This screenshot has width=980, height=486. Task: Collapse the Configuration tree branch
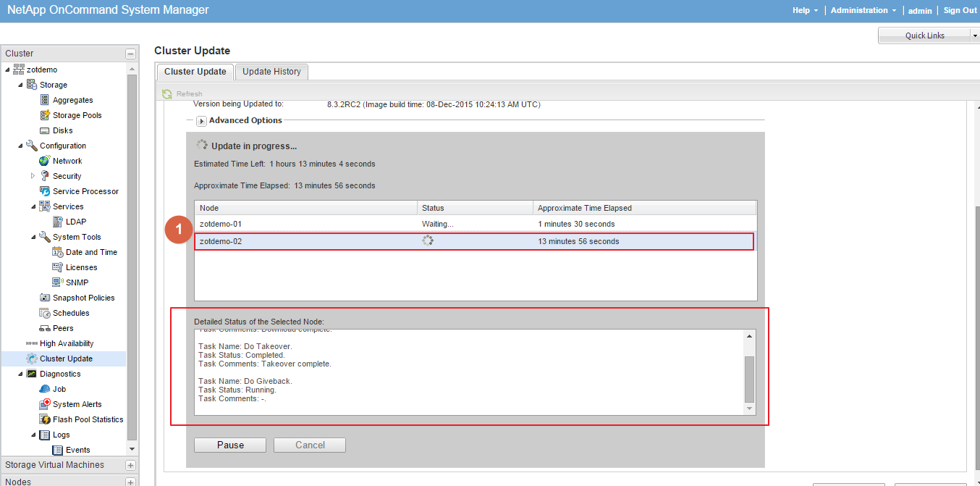pyautogui.click(x=21, y=146)
